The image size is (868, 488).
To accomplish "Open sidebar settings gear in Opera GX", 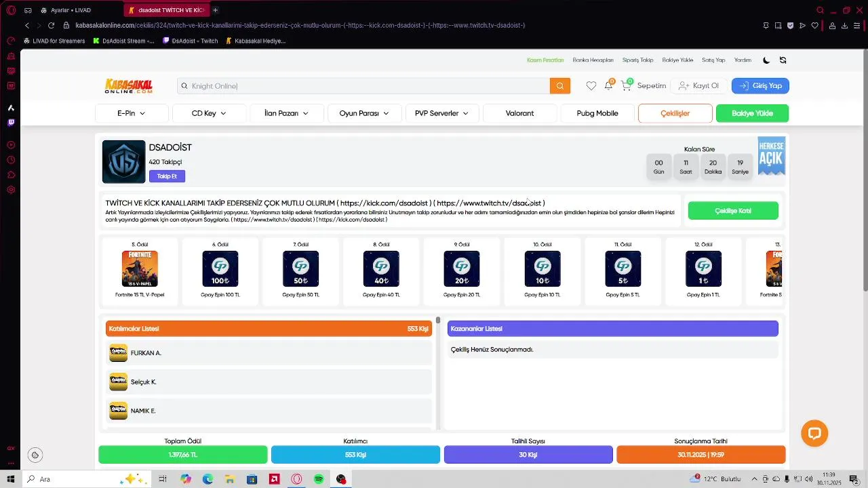I will tap(11, 190).
